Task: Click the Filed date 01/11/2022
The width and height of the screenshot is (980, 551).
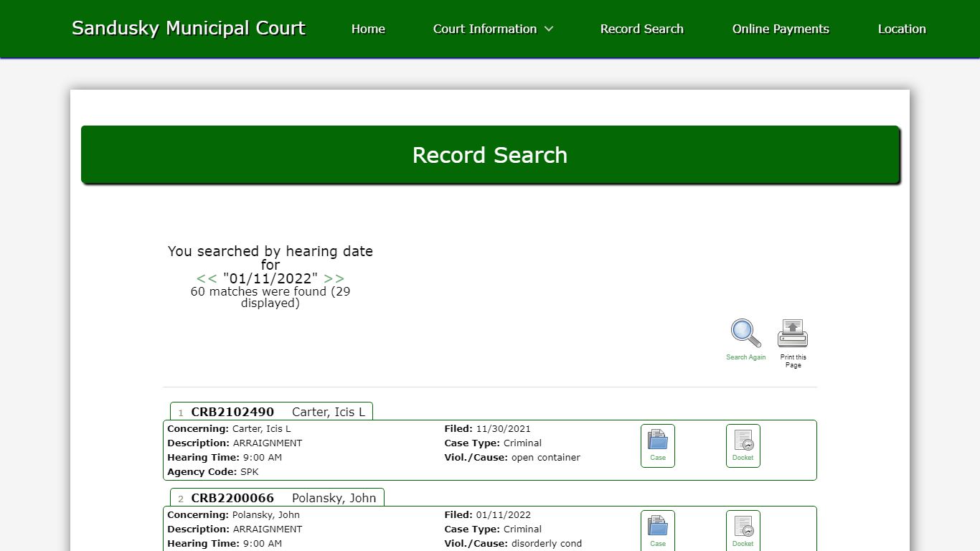Action: (503, 515)
